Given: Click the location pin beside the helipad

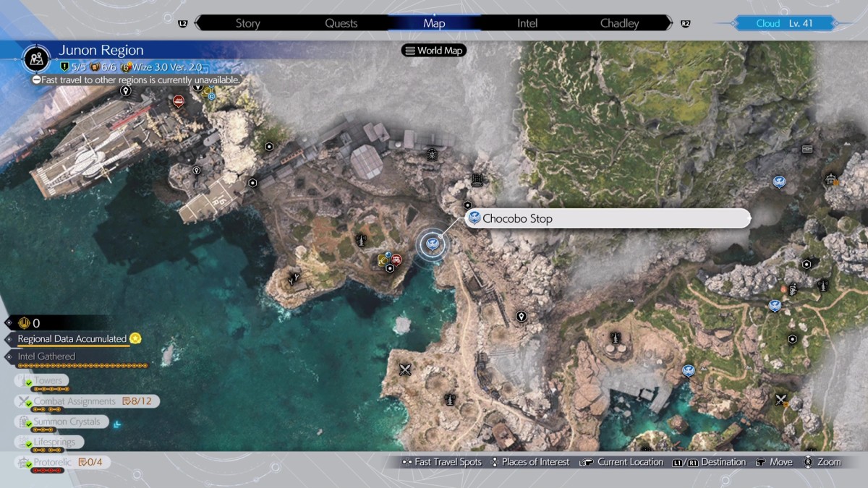Looking at the screenshot, I should [x=197, y=171].
